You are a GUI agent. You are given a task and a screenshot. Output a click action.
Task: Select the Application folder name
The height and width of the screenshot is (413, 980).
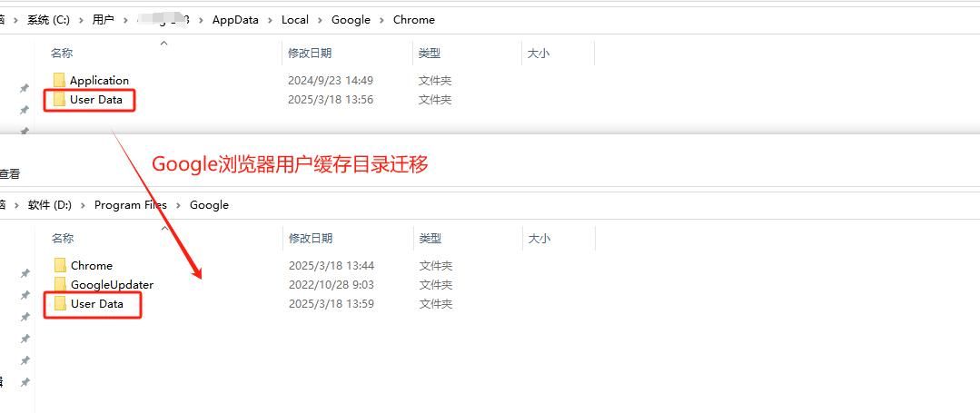coord(99,80)
